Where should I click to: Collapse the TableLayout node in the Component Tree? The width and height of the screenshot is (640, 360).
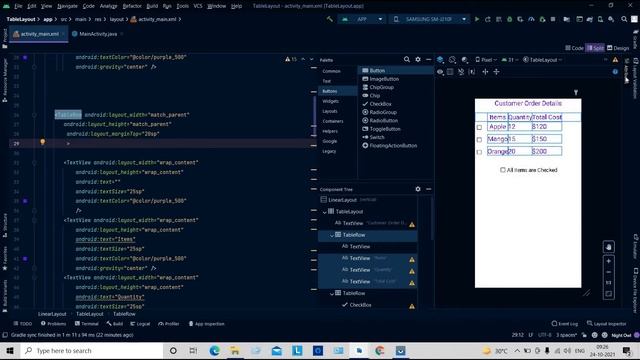click(x=325, y=212)
